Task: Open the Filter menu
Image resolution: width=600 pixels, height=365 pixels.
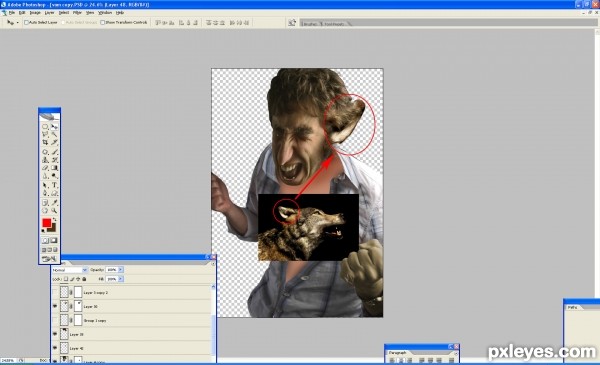Action: 77,13
